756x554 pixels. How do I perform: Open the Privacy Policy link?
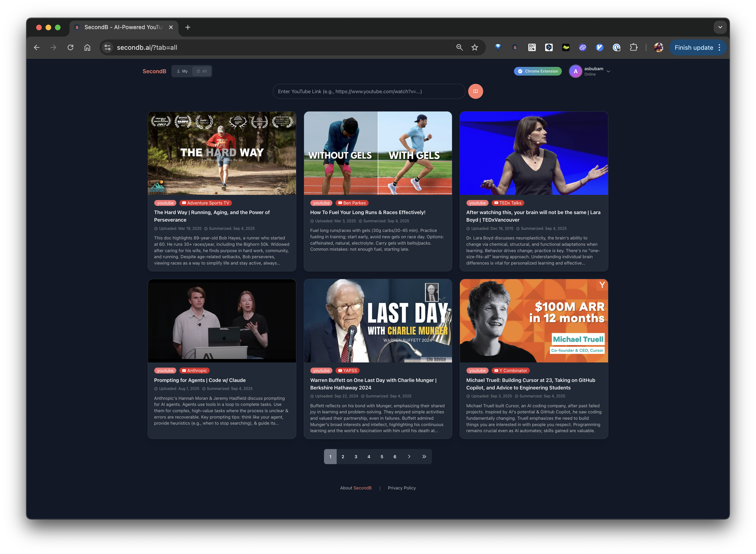401,488
